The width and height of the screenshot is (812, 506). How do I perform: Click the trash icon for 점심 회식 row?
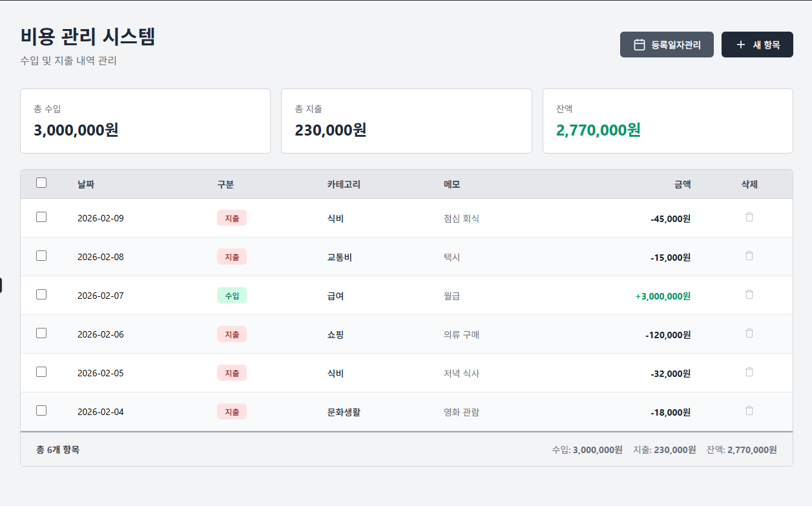point(749,218)
